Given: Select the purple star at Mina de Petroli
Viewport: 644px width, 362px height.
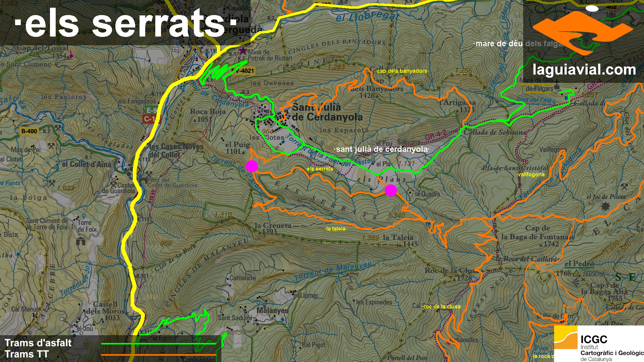Looking at the screenshot, I should click(x=243, y=51).
